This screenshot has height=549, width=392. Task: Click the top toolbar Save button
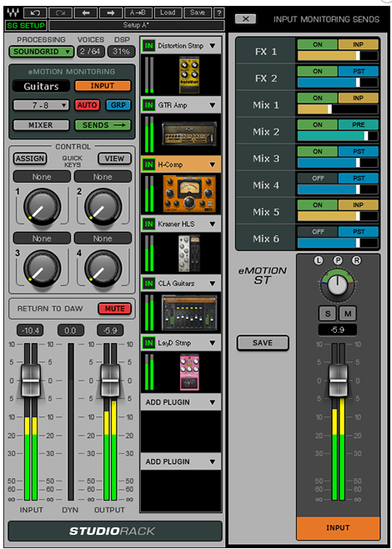pyautogui.click(x=198, y=13)
